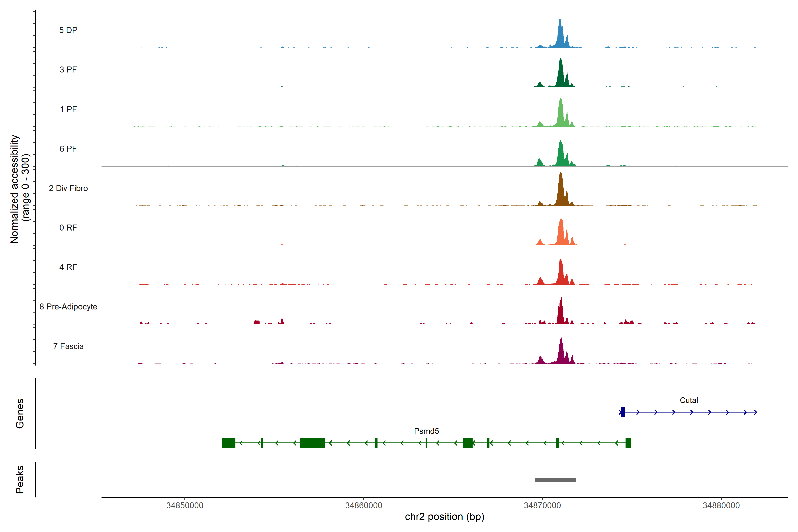This screenshot has width=798, height=532.
Task: Click the Peaks panel label
Action: pos(20,479)
